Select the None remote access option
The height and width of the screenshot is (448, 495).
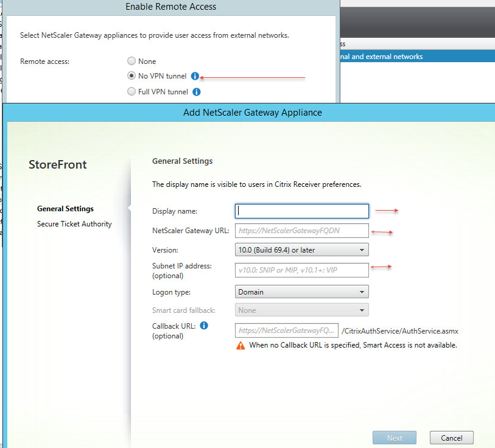point(132,61)
